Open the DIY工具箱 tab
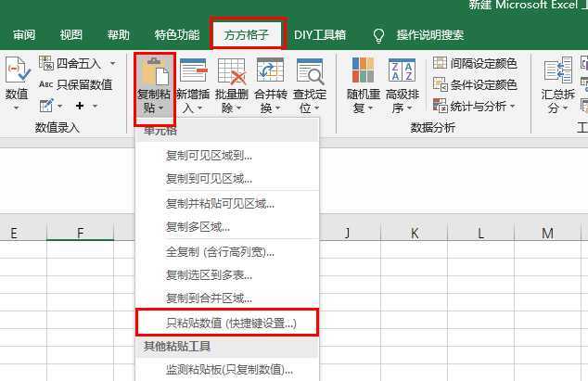The height and width of the screenshot is (381, 588). (319, 35)
